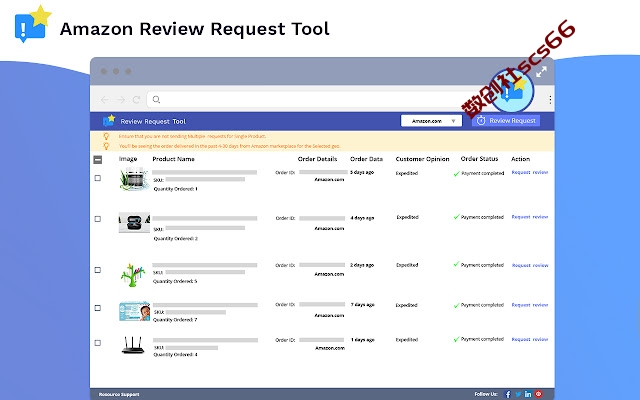Open the Amazon.com marketplace dropdown

click(431, 121)
